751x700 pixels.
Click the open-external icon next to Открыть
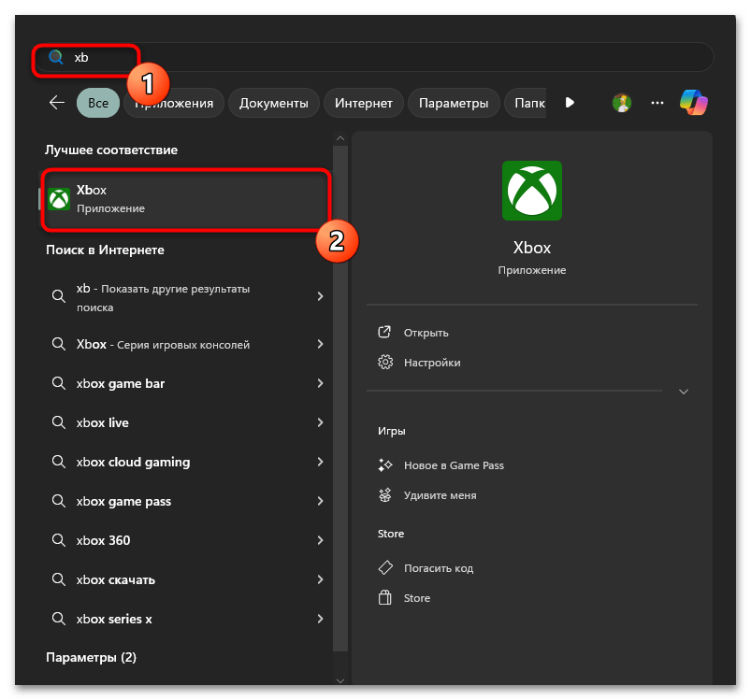point(384,332)
